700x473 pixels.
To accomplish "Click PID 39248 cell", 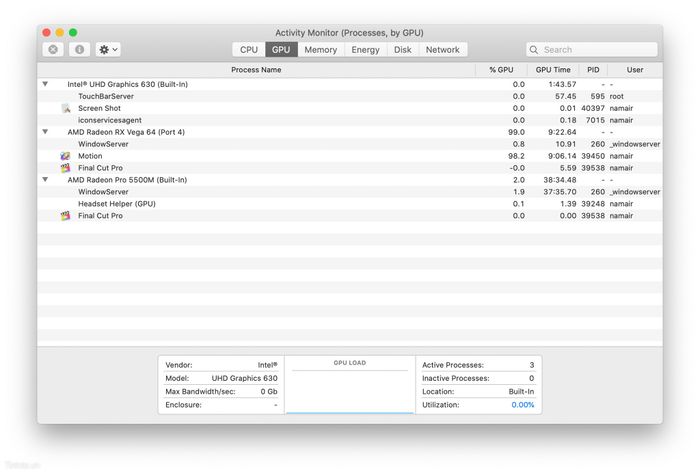I will pyautogui.click(x=593, y=203).
